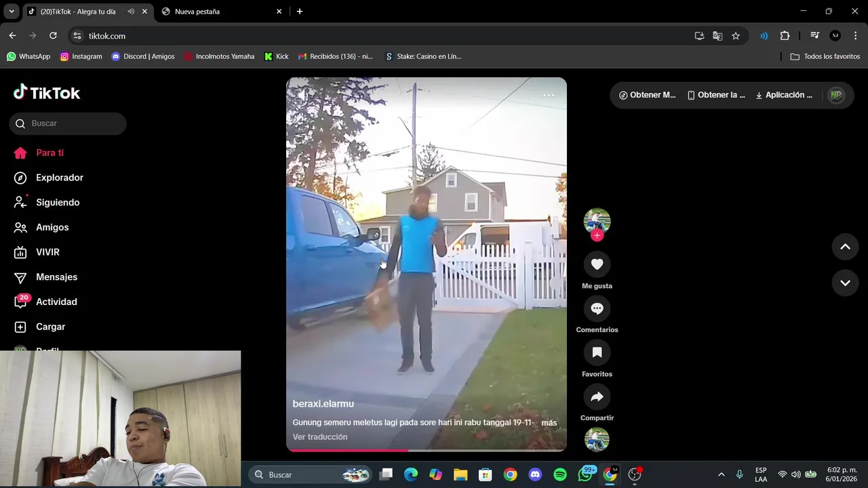The image size is (868, 488).
Task: Open the TikTok profile avatar at top right
Action: 837,96
